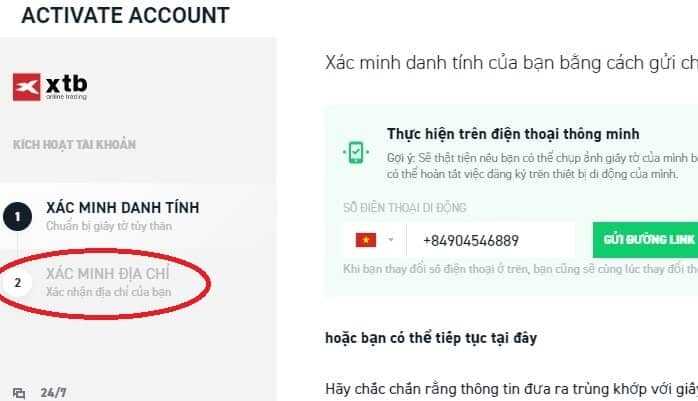Open the Xác Minh Địa Chỉ step
698x401 pixels.
pos(108,274)
